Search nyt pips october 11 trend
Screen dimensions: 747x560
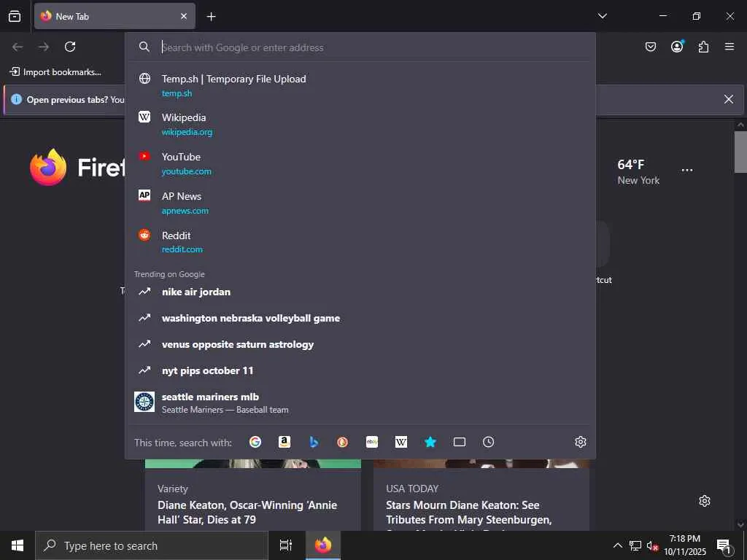(360, 370)
